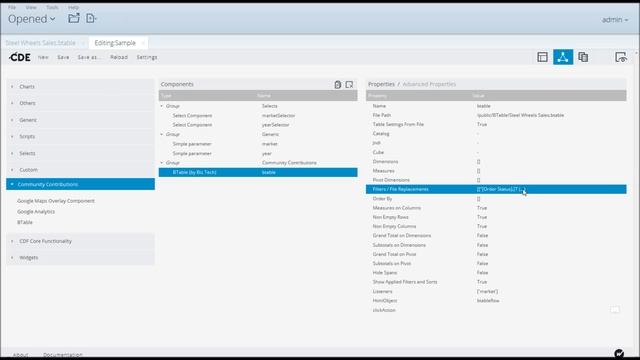The width and height of the screenshot is (640, 360).
Task: Open the Datasources panel icon
Action: pyautogui.click(x=583, y=57)
